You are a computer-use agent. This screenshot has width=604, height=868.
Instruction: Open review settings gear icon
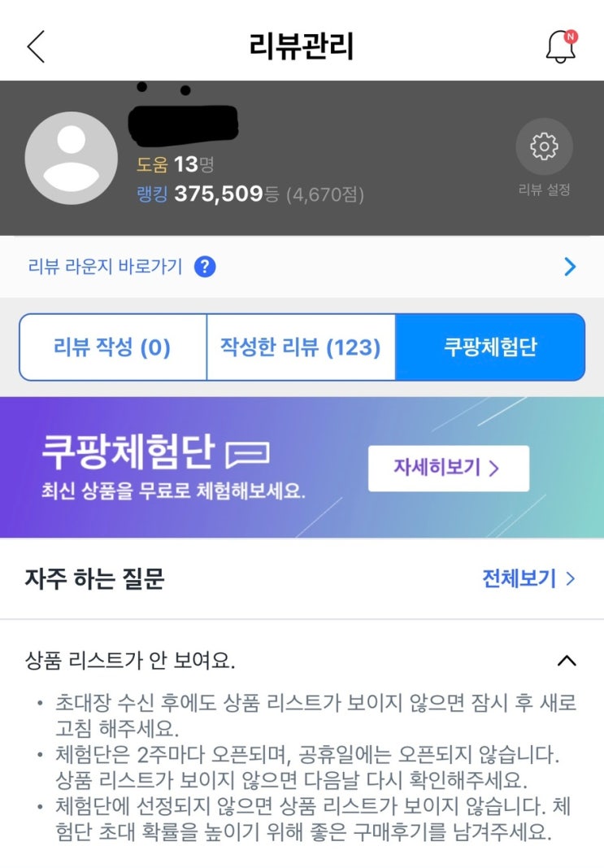[545, 146]
